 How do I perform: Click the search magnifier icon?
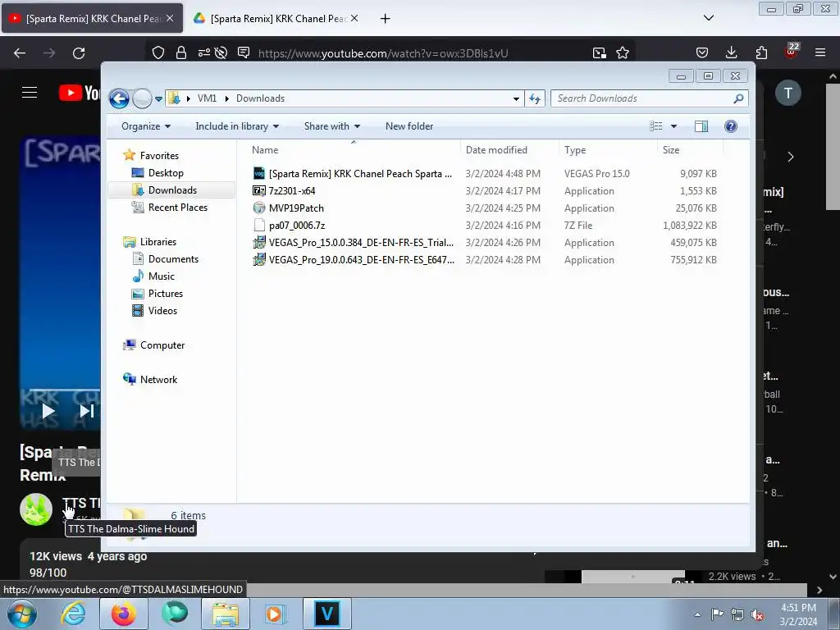(739, 98)
